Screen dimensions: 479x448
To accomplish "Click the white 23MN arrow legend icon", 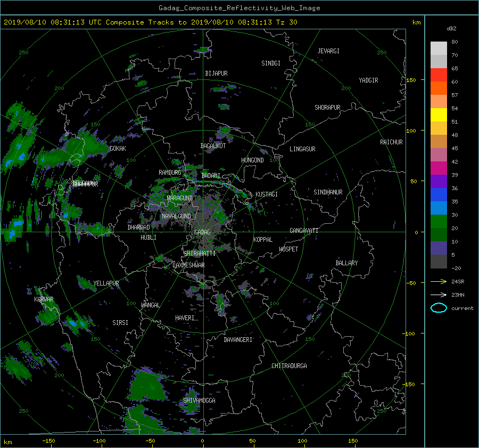I will (439, 295).
